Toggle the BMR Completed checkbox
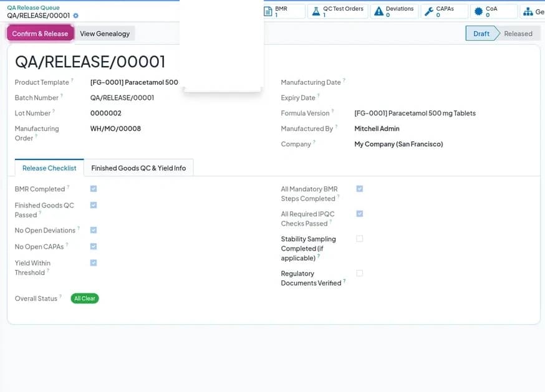This screenshot has width=545, height=392. (94, 189)
